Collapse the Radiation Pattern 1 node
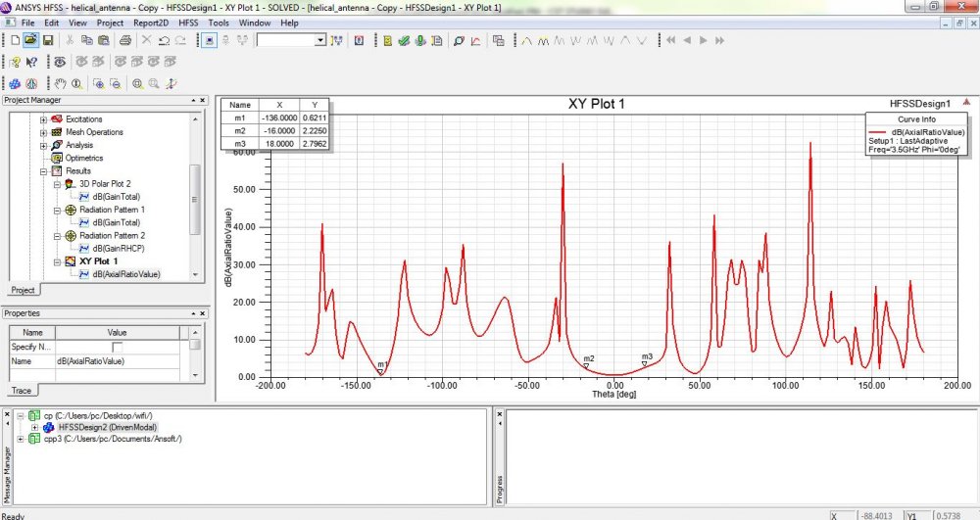 tap(57, 211)
